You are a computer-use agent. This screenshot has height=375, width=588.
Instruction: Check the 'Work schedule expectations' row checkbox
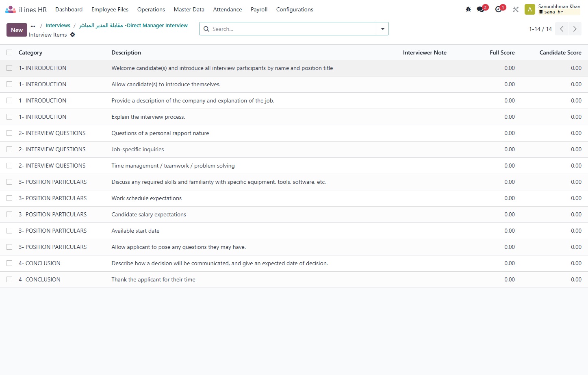point(9,198)
